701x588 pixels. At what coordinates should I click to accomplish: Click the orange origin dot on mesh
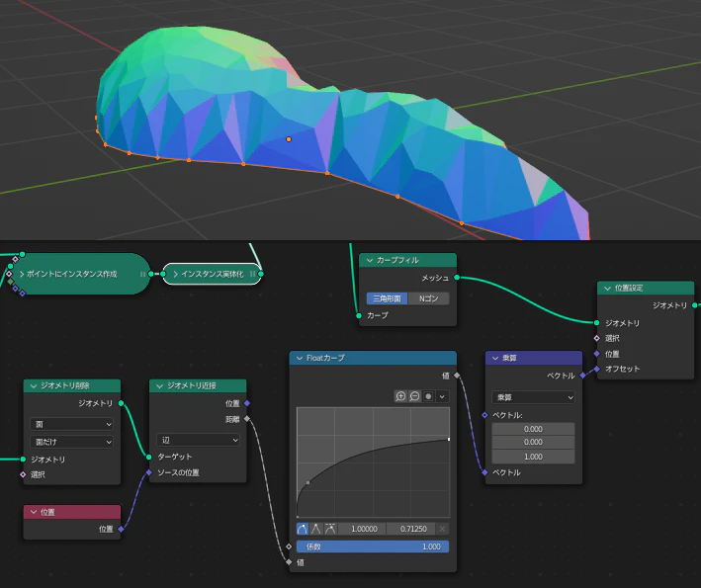tap(289, 139)
